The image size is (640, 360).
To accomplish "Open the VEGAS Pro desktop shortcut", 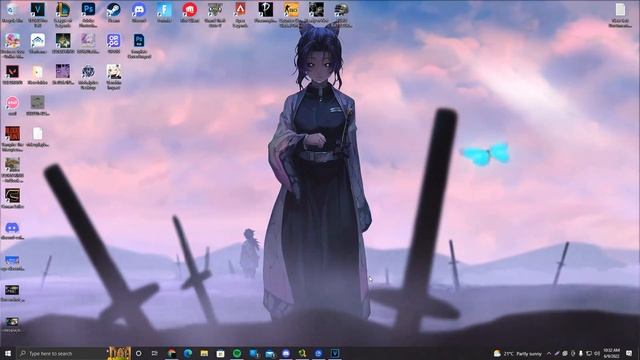I will [37, 15].
